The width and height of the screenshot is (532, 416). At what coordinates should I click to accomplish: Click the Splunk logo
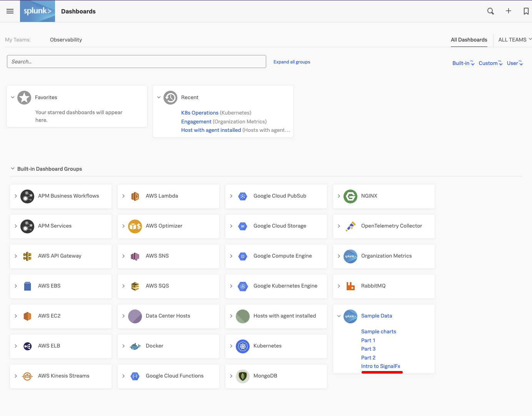click(37, 11)
